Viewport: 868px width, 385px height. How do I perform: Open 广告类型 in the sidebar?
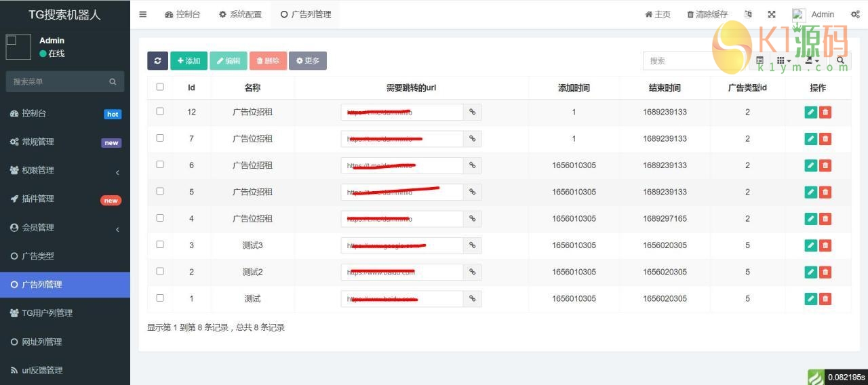click(x=65, y=256)
